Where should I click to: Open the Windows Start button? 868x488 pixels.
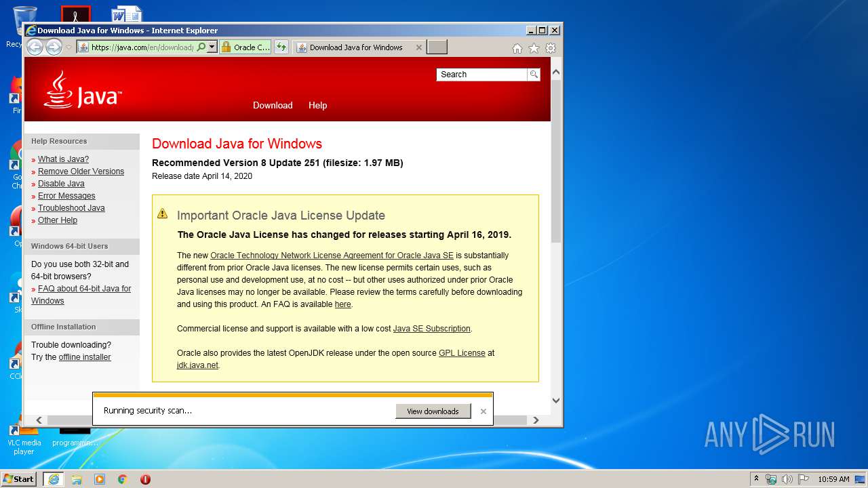point(19,479)
